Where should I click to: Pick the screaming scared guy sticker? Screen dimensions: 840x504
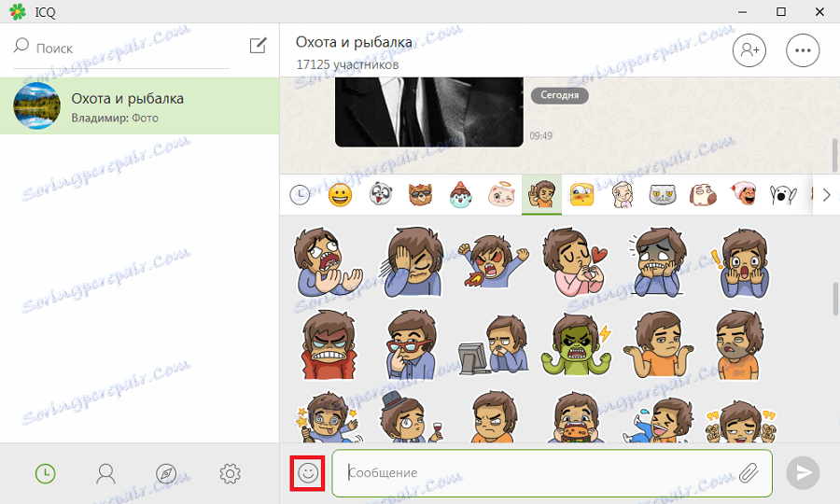[x=328, y=261]
